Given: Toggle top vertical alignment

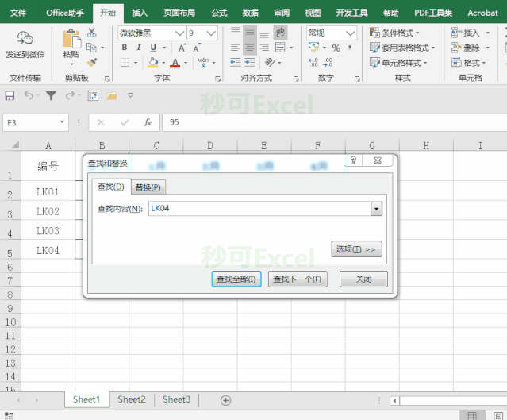Looking at the screenshot, I should pos(236,32).
